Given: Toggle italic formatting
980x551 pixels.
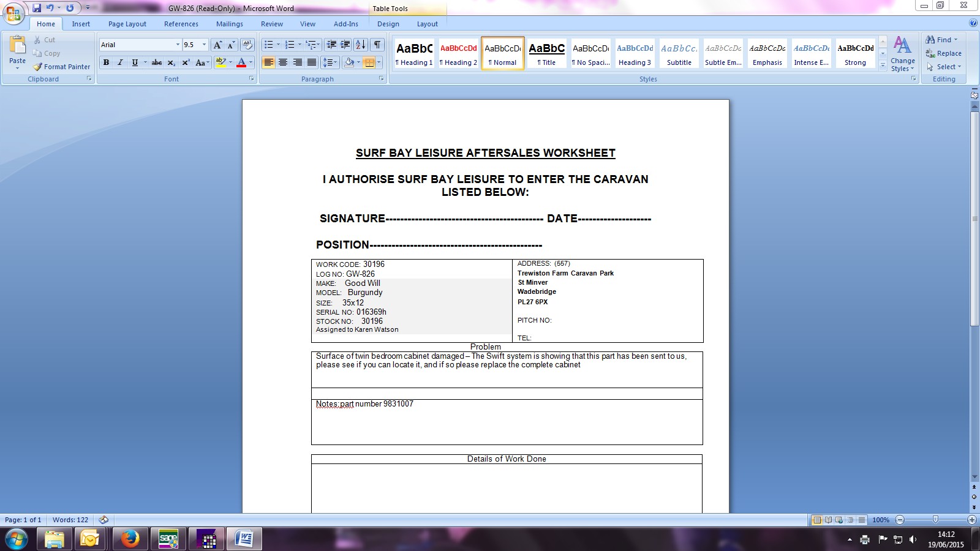Looking at the screenshot, I should coord(120,62).
